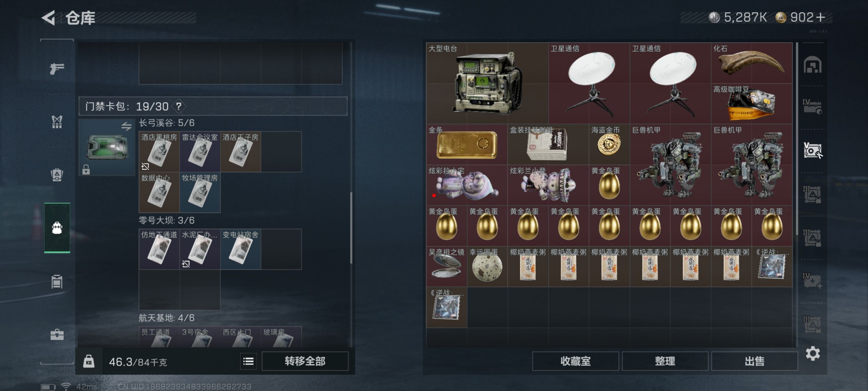
Task: Switch storage using the safehouse icon
Action: 813,65
